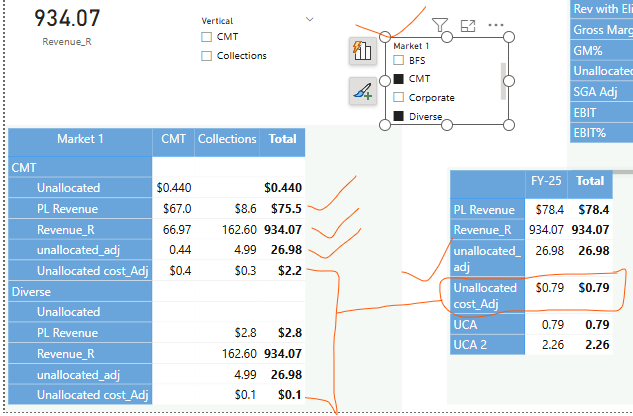Open Focus mode for the slicer
This screenshot has width=633, height=416.
coord(468,26)
